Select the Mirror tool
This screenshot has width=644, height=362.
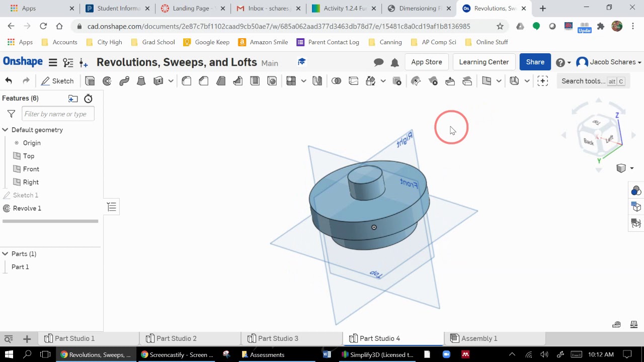point(317,81)
